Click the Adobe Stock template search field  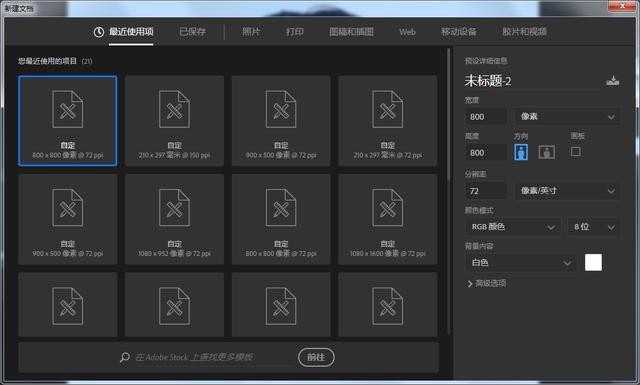coord(212,357)
